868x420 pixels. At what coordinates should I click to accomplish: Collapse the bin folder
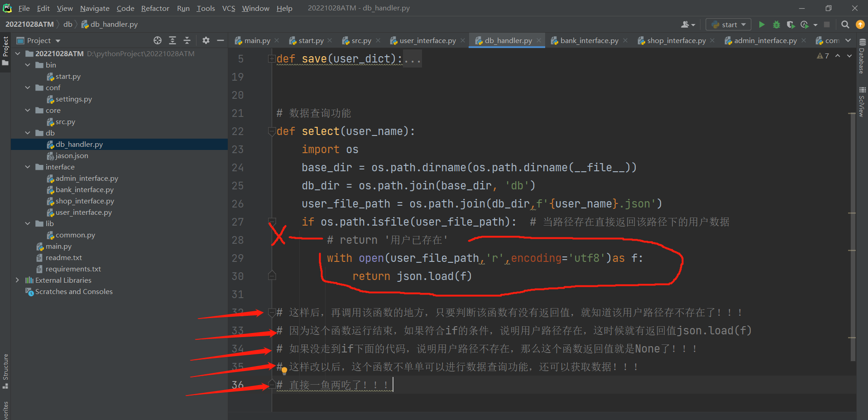point(28,65)
